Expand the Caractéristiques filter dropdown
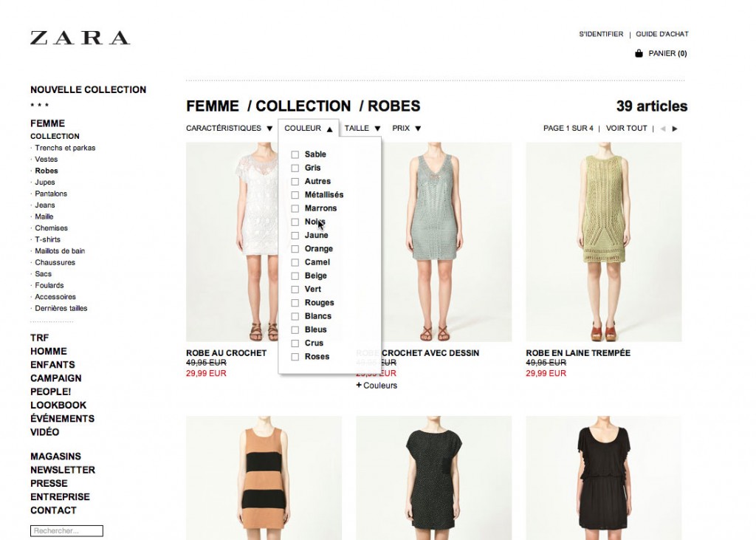This screenshot has height=540, width=756. pyautogui.click(x=230, y=129)
